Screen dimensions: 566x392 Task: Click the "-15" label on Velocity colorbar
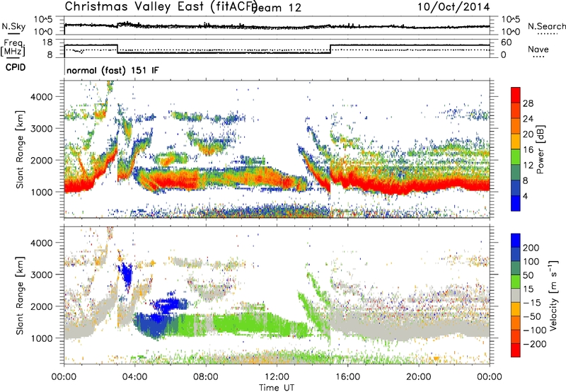532,303
